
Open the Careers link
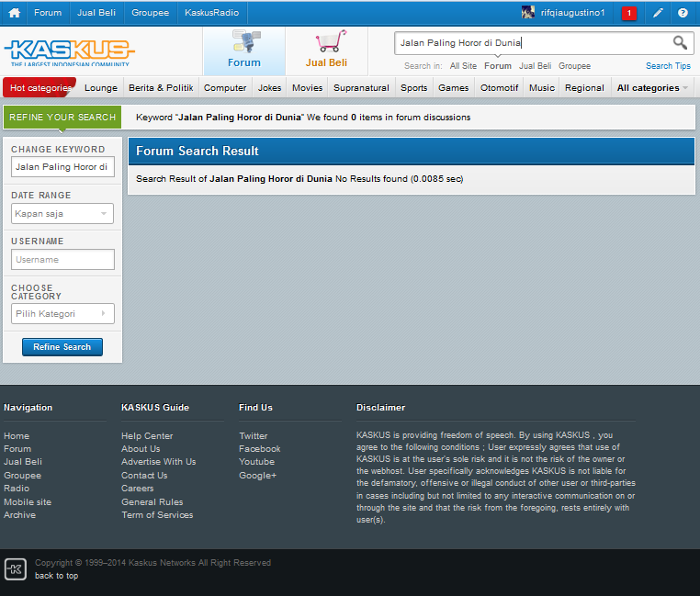tap(138, 489)
